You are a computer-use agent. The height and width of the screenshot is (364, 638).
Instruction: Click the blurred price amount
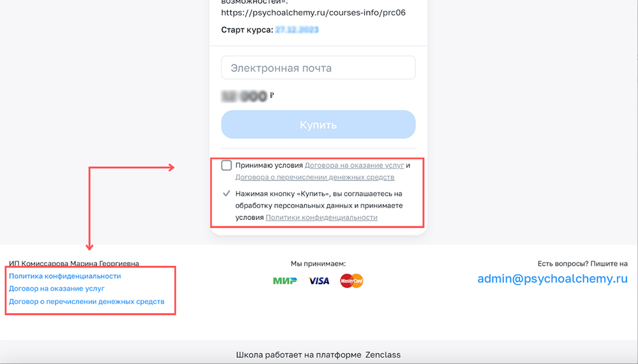coord(244,97)
